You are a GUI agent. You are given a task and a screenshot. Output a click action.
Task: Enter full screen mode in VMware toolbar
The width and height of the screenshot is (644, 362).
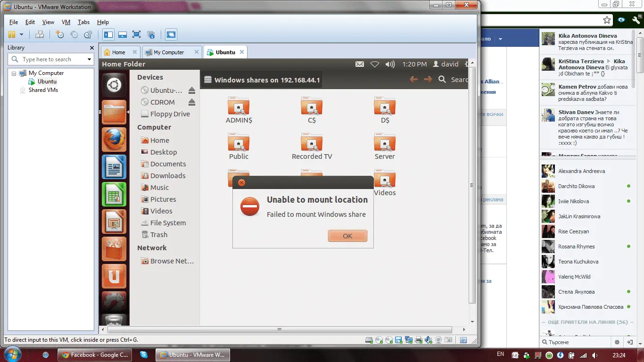click(136, 34)
